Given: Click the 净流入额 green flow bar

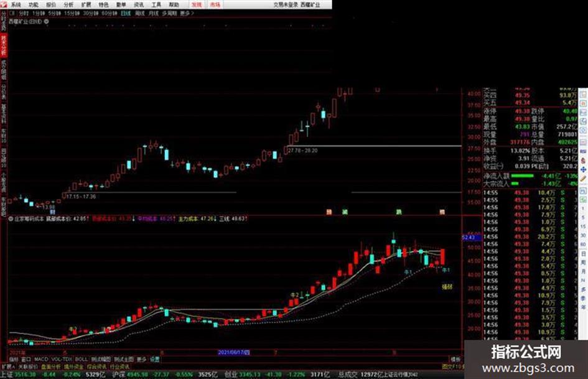Looking at the screenshot, I should pos(522,175).
